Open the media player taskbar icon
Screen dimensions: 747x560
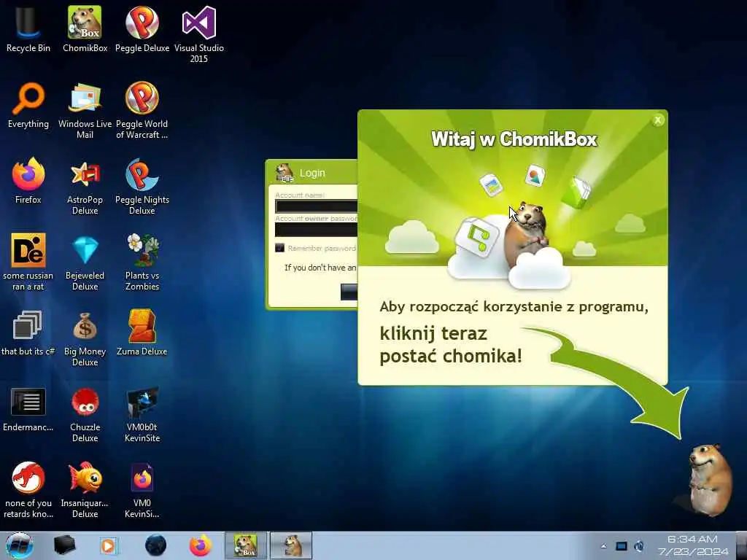click(x=108, y=545)
